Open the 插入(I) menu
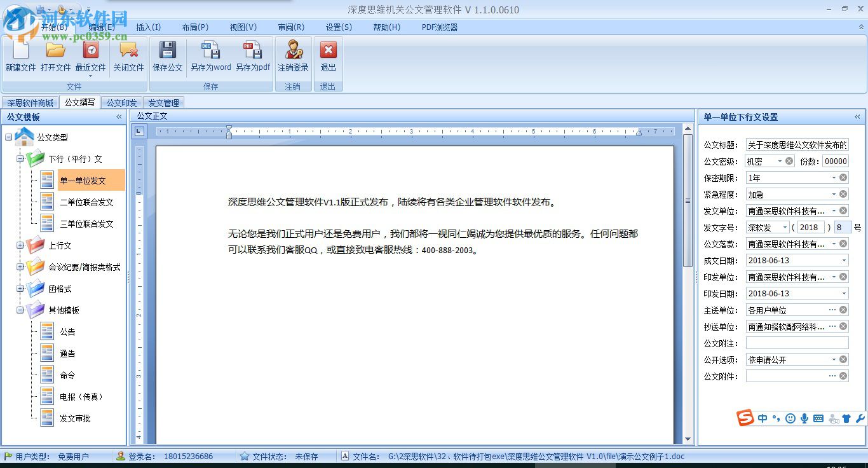Image resolution: width=868 pixels, height=468 pixels. tap(149, 27)
